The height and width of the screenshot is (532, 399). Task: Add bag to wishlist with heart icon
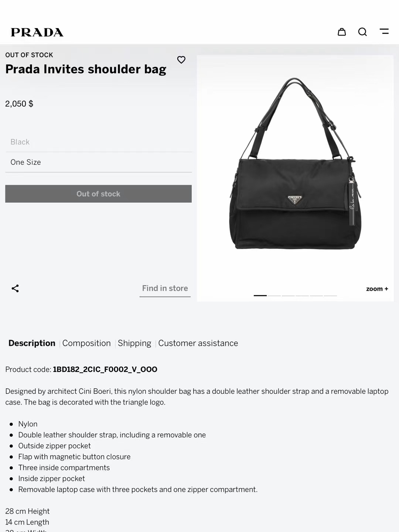181,60
